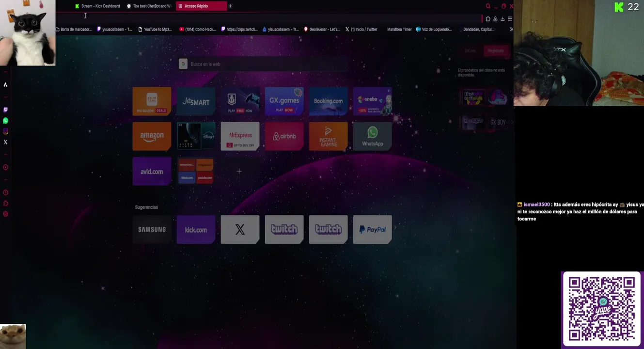
Task: Open the player icon in sidebar
Action: 5,167
